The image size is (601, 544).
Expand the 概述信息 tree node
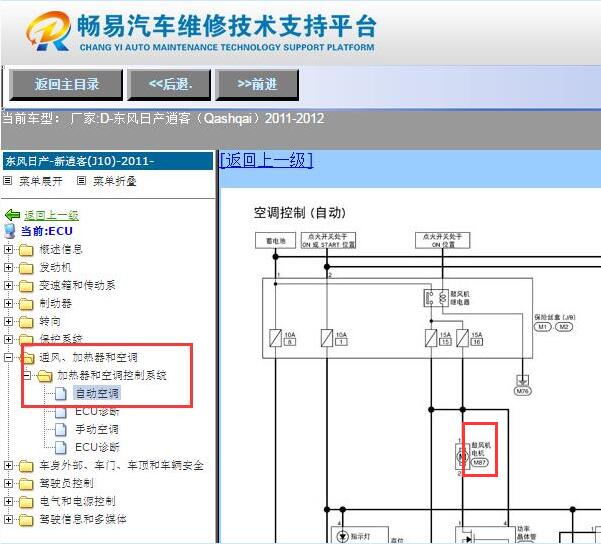pos(8,250)
